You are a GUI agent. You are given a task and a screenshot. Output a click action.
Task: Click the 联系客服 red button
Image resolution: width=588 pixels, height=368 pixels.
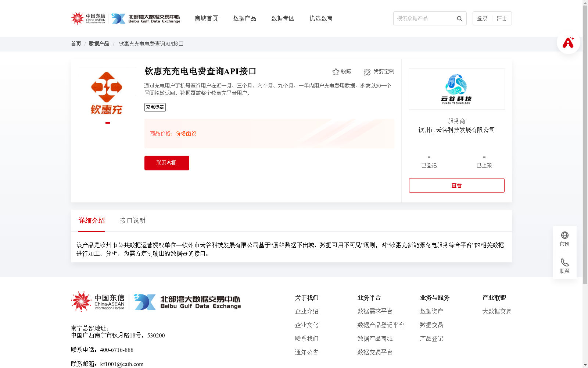click(x=167, y=163)
